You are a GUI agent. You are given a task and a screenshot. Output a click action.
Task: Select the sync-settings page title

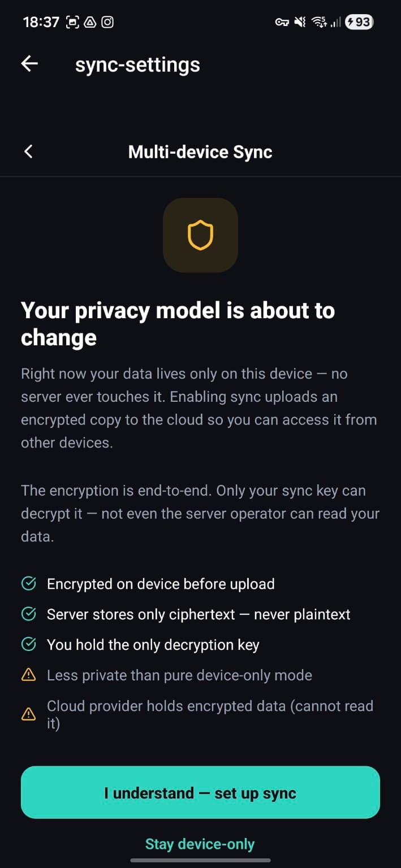137,64
